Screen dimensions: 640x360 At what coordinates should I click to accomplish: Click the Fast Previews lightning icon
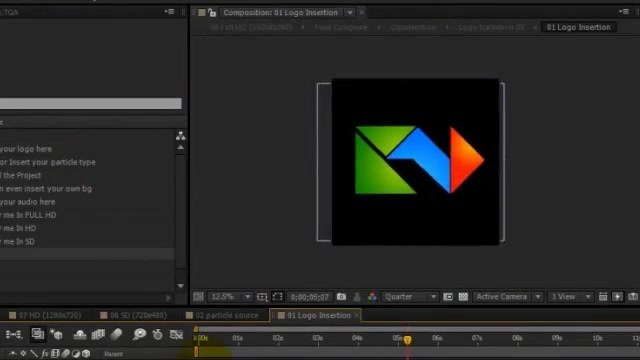pyautogui.click(x=618, y=297)
